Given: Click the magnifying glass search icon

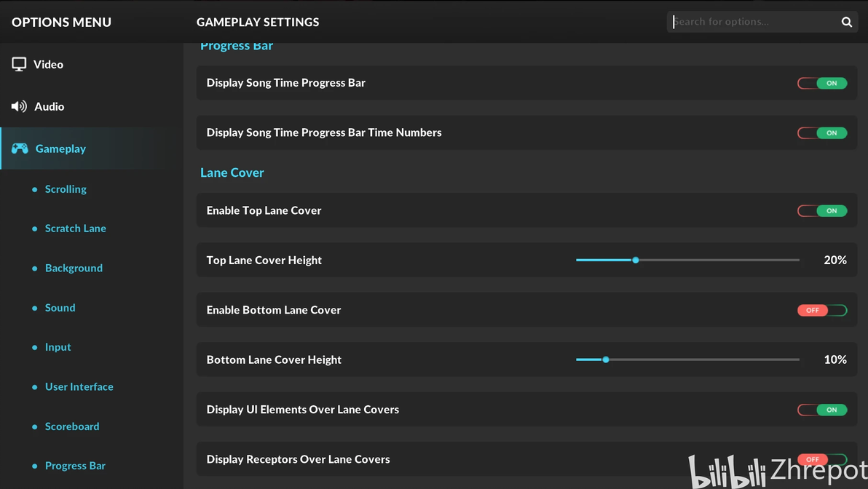Looking at the screenshot, I should tap(846, 22).
